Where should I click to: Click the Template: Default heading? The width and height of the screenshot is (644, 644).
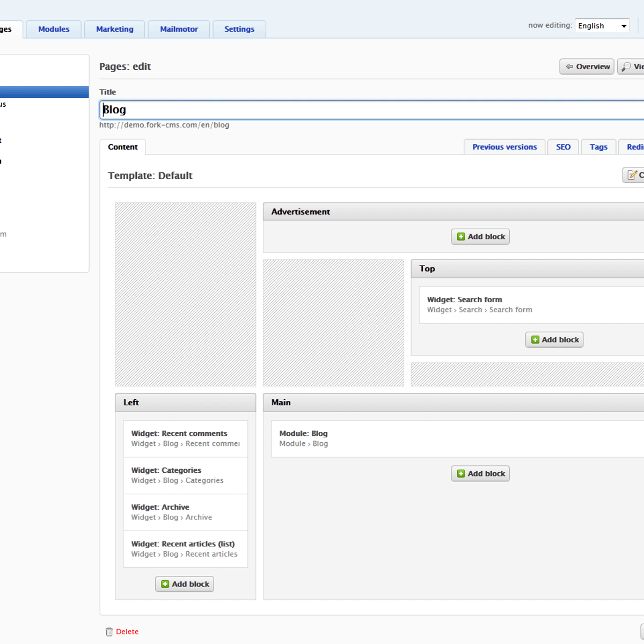(150, 175)
